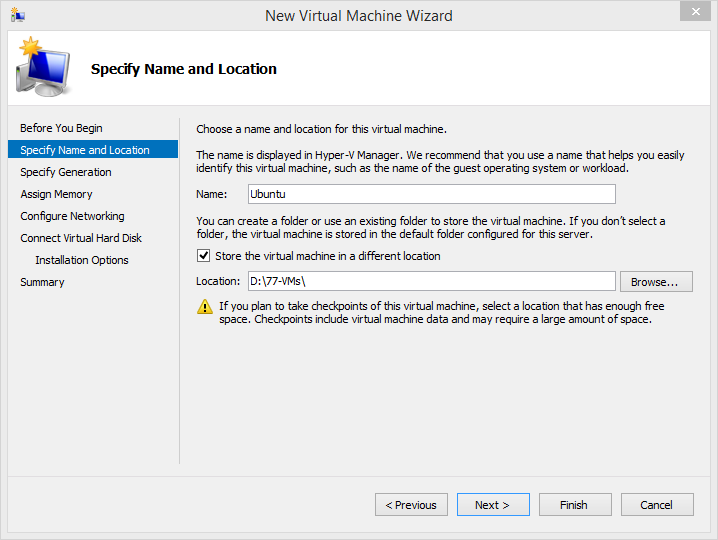Click the 'Name:' field label
This screenshot has height=540, width=718.
[212, 194]
